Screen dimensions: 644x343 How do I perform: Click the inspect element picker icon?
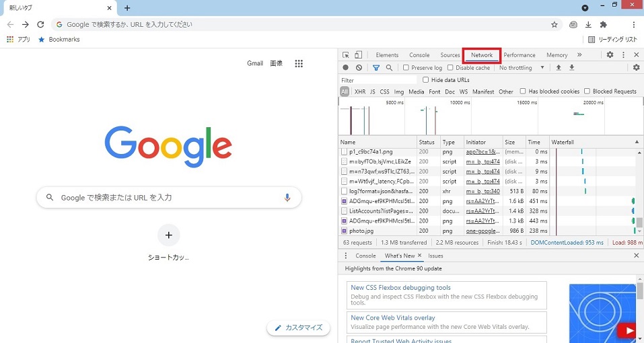(346, 55)
